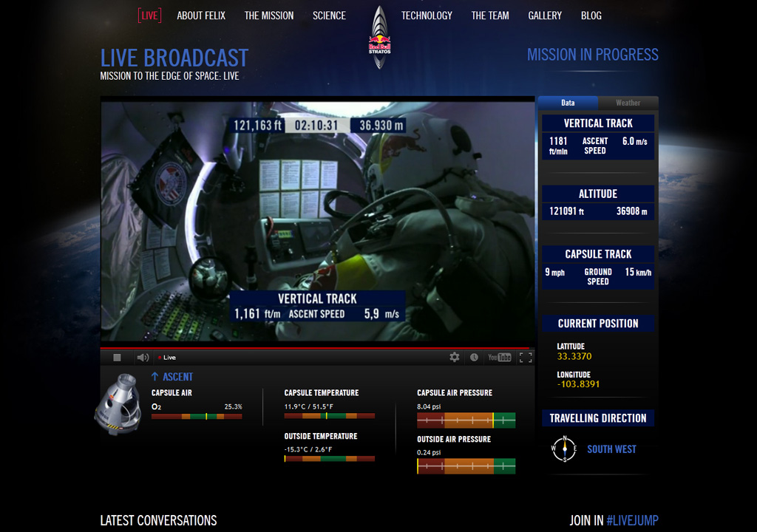
Task: Click the outside air pressure gauge
Action: (466, 465)
